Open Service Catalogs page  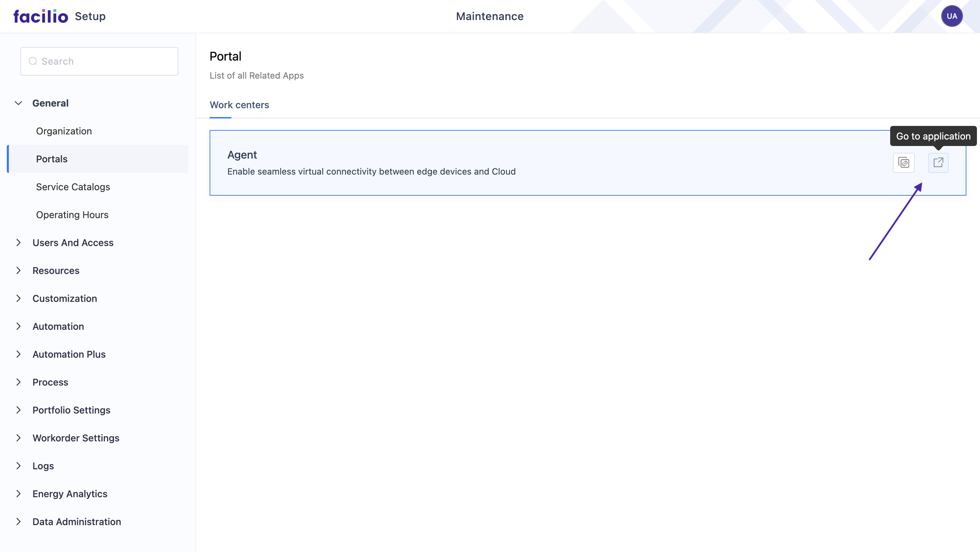73,187
